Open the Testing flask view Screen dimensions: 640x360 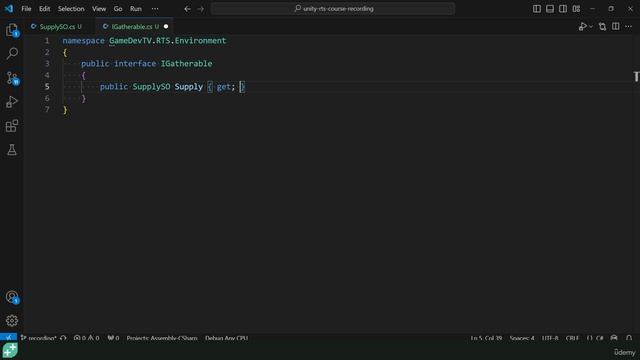[12, 150]
